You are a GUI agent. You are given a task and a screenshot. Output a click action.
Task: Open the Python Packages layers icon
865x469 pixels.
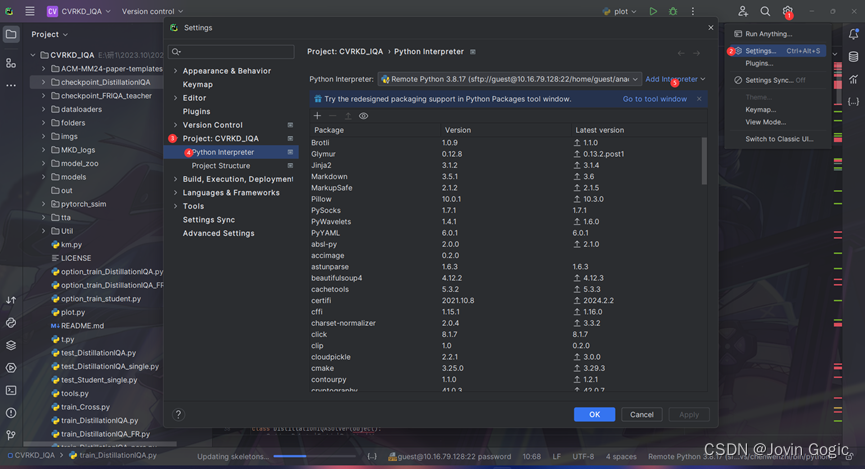(x=11, y=345)
